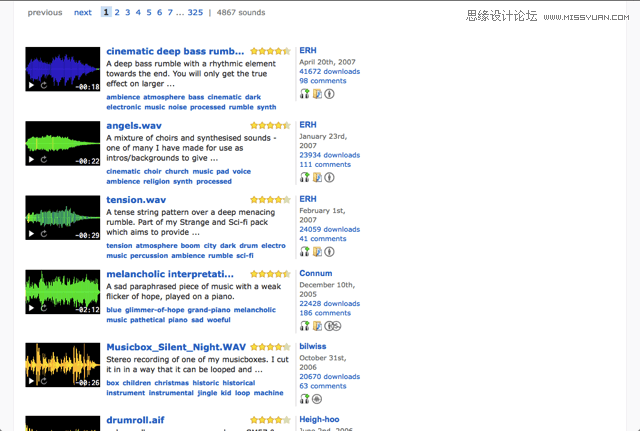
Task: Open the next results page
Action: [83, 13]
